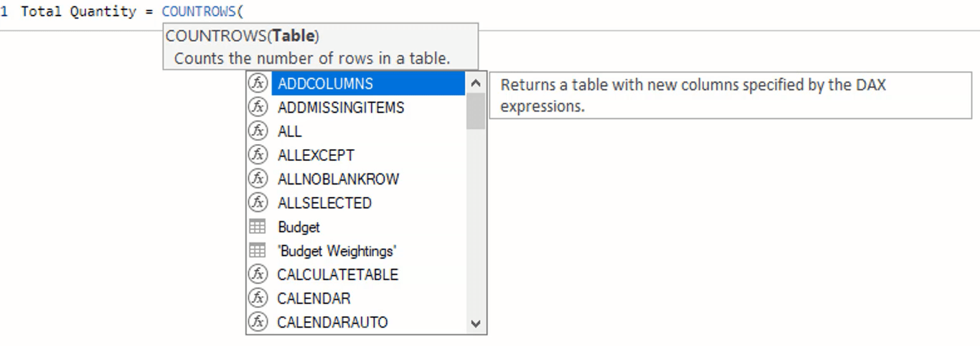Click the scroll down arrow of suggestion list
Image resolution: width=980 pixels, height=346 pixels.
coord(475,324)
